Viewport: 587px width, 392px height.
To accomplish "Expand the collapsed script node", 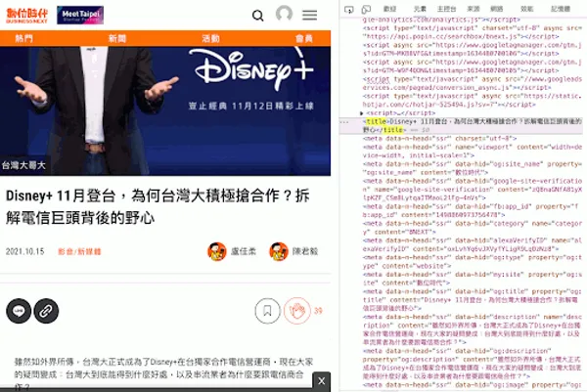I will [361, 113].
